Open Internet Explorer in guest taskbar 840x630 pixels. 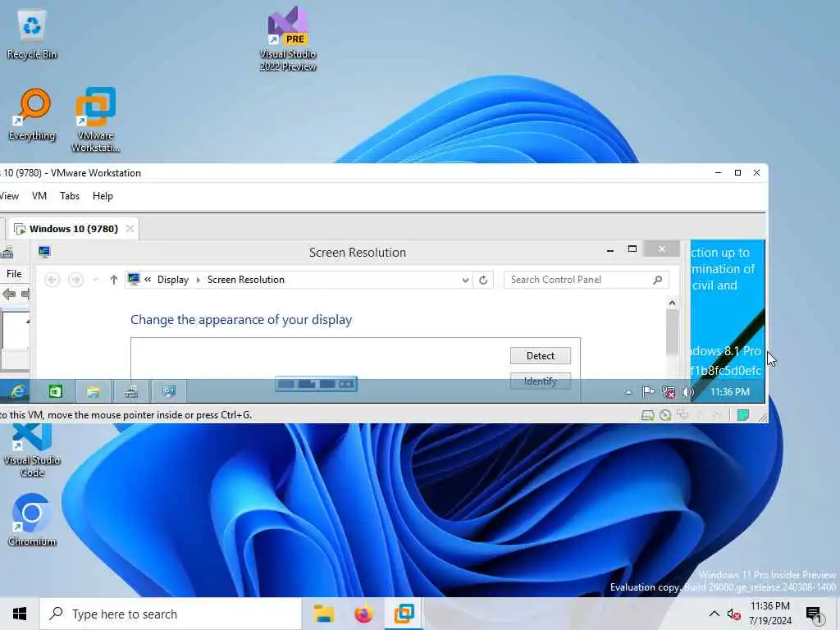pyautogui.click(x=18, y=391)
